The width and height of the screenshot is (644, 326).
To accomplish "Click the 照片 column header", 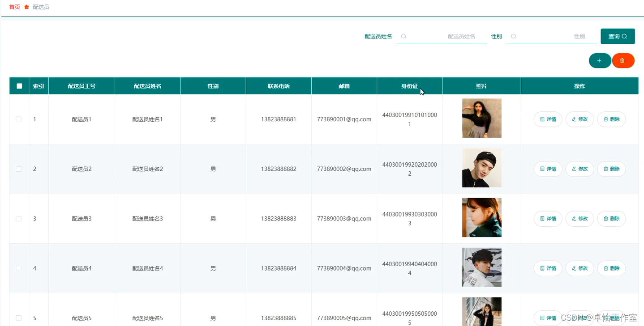I will coord(481,86).
